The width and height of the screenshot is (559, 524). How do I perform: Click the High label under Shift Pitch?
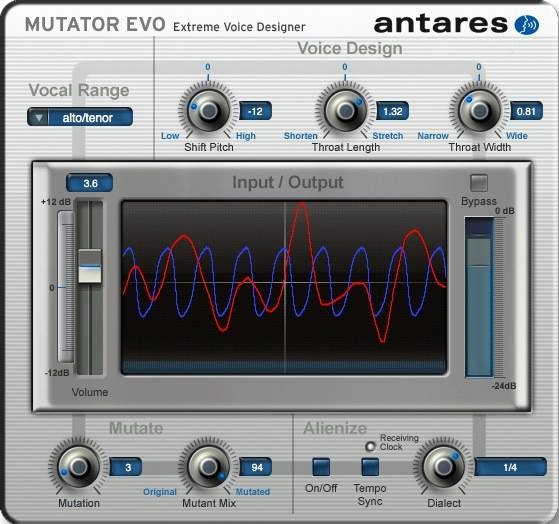point(246,136)
